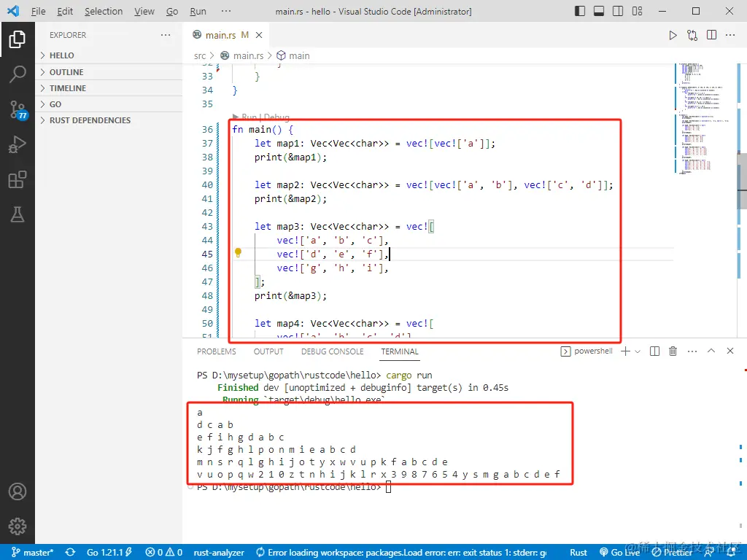Expand the HELLO folder section

109,55
